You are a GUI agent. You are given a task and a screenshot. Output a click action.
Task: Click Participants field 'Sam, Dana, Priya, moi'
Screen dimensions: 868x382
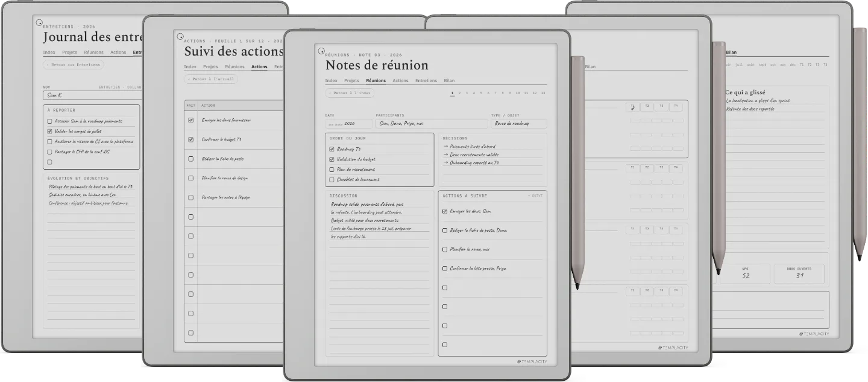pyautogui.click(x=432, y=123)
